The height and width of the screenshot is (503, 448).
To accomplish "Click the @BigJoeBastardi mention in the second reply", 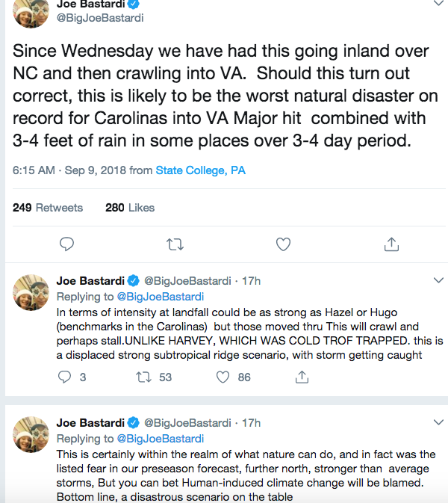I will [x=161, y=439].
